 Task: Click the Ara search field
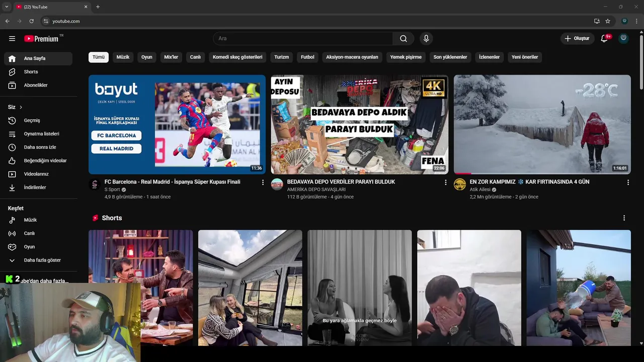click(x=303, y=39)
